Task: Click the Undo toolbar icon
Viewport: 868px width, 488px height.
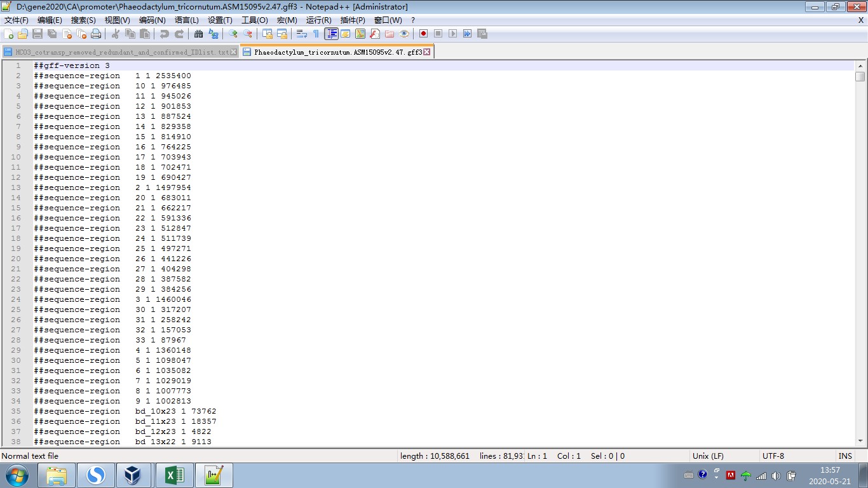Action: click(x=165, y=34)
